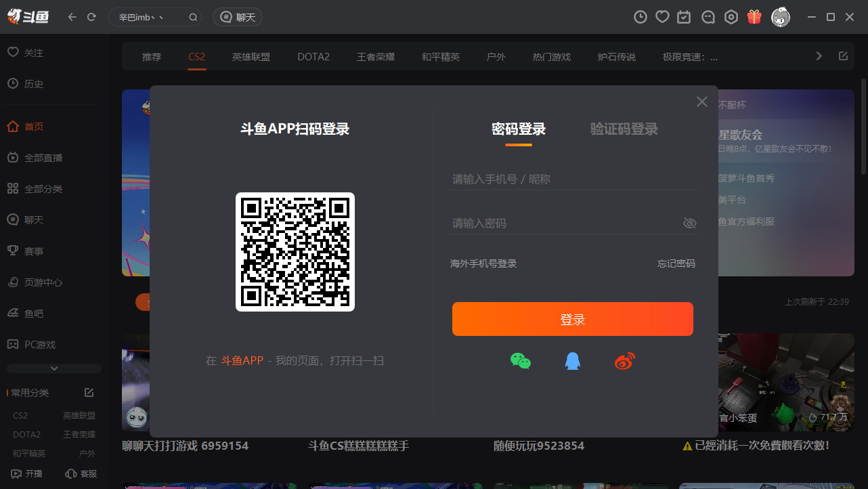Open 页游中心 in the sidebar

tap(35, 282)
